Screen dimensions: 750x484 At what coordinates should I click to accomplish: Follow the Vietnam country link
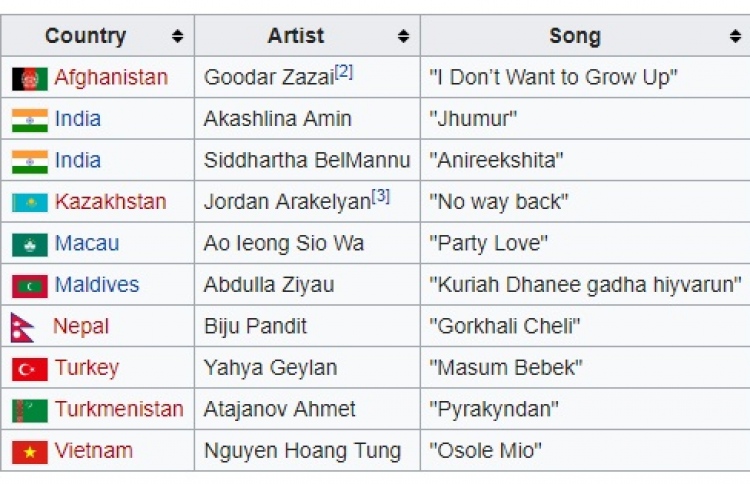[94, 451]
